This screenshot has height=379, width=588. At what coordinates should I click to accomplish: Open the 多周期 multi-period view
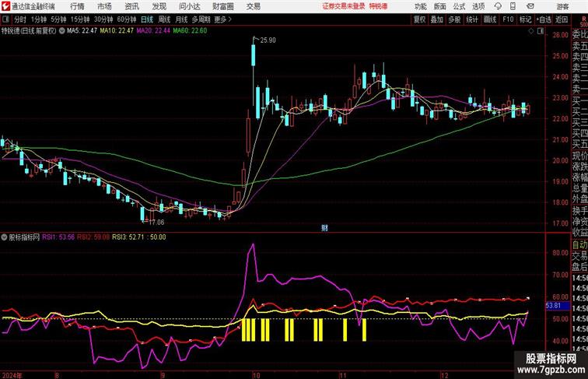coord(201,19)
